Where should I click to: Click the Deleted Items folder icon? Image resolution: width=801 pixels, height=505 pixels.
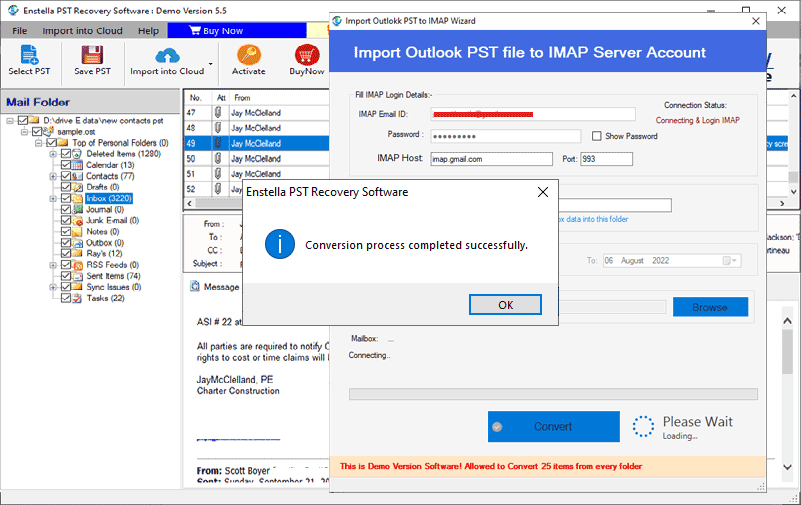pyautogui.click(x=77, y=154)
